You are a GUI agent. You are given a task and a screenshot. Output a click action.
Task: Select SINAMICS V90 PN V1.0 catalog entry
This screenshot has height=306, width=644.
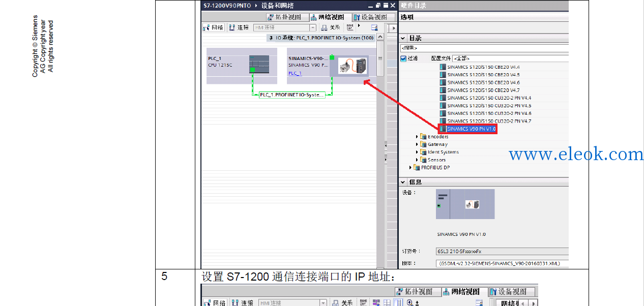click(x=467, y=129)
